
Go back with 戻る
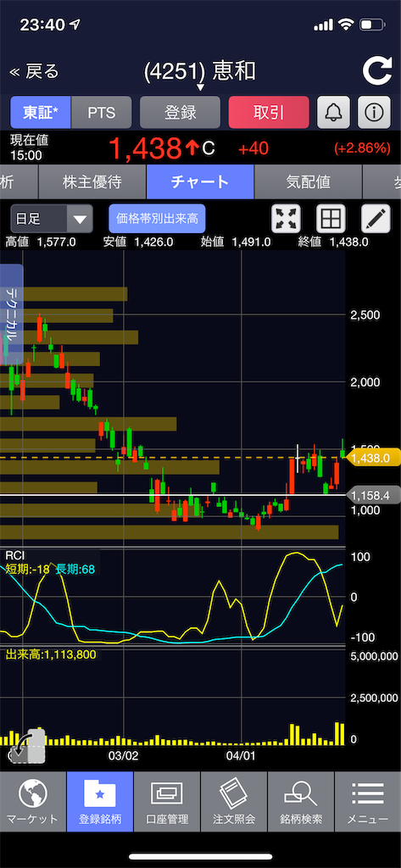click(34, 71)
